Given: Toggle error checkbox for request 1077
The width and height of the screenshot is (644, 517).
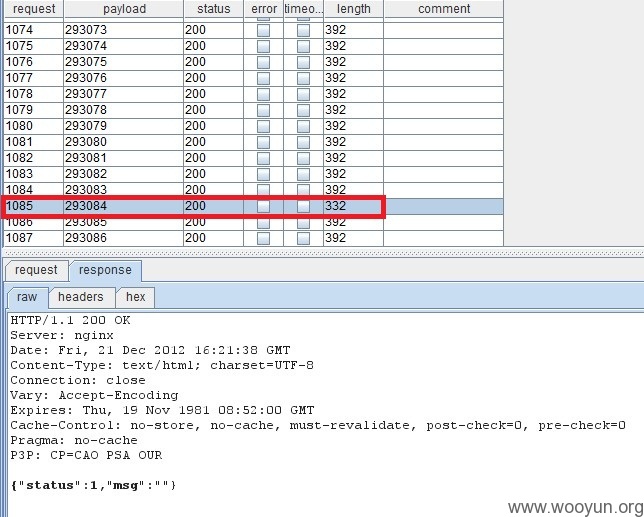Looking at the screenshot, I should pos(263,78).
